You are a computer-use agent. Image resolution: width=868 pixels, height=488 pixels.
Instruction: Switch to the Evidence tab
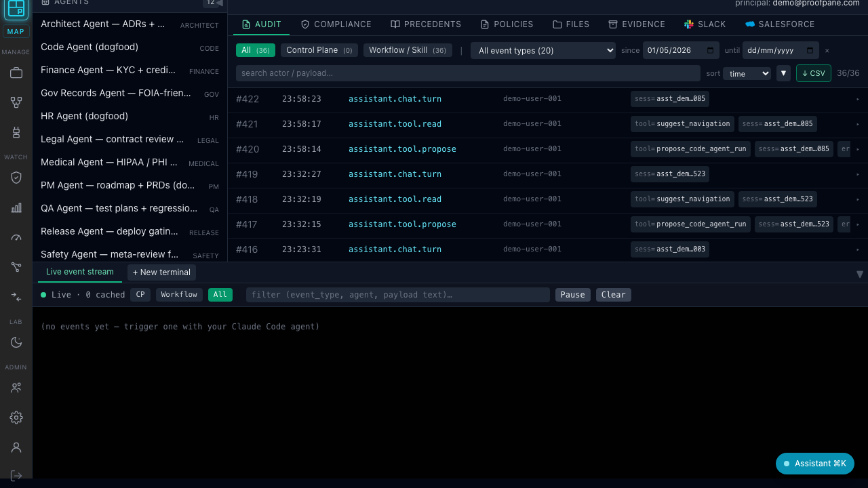pos(637,24)
